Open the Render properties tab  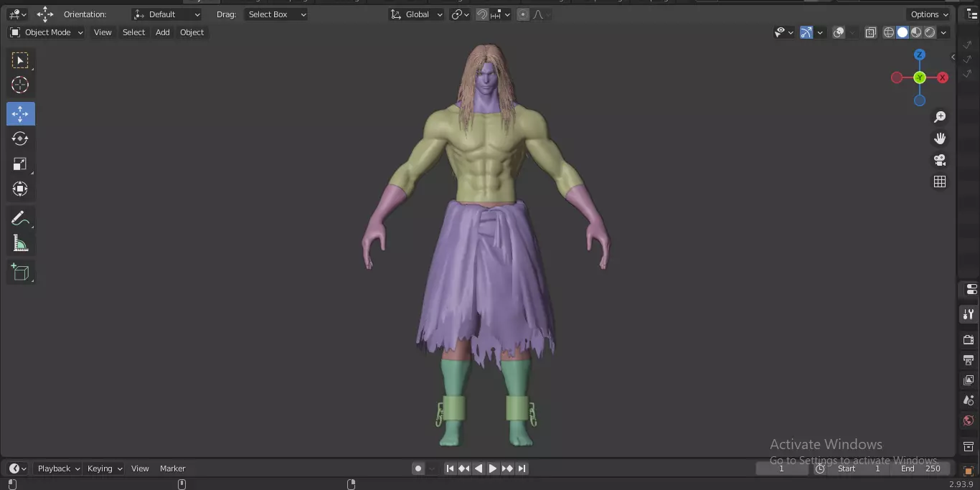969,339
